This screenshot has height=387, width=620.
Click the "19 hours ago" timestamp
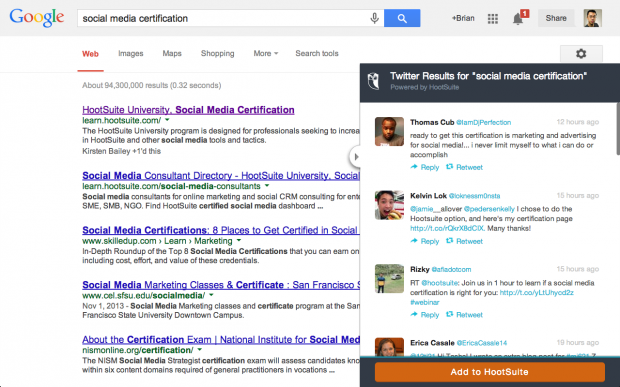coord(578,342)
